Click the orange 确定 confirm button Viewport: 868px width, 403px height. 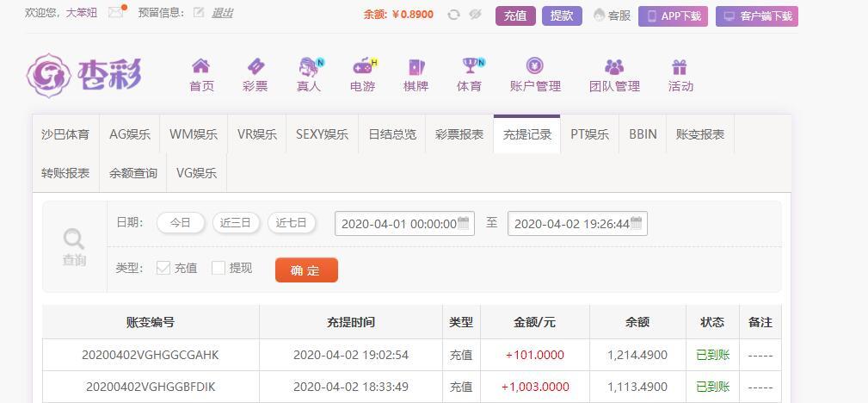coord(306,270)
